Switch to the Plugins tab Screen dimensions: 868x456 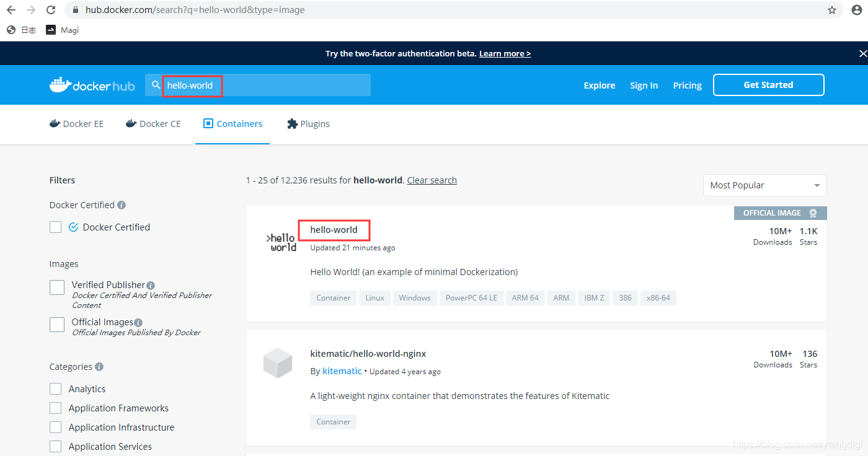[x=308, y=124]
